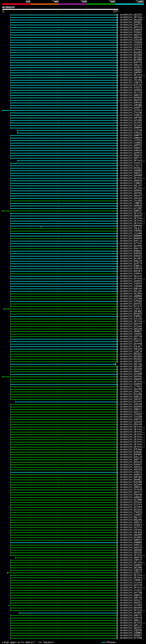This screenshot has height=644, width=146.
Task: Click the orange ~40% identity legend bar
Action: [x=45, y=4]
